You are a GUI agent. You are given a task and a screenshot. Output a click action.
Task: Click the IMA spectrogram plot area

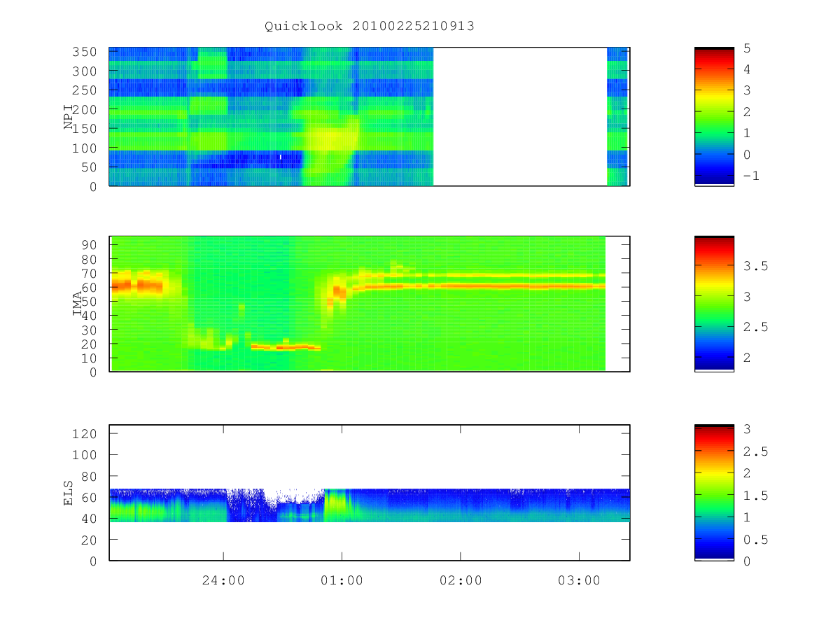(370, 303)
